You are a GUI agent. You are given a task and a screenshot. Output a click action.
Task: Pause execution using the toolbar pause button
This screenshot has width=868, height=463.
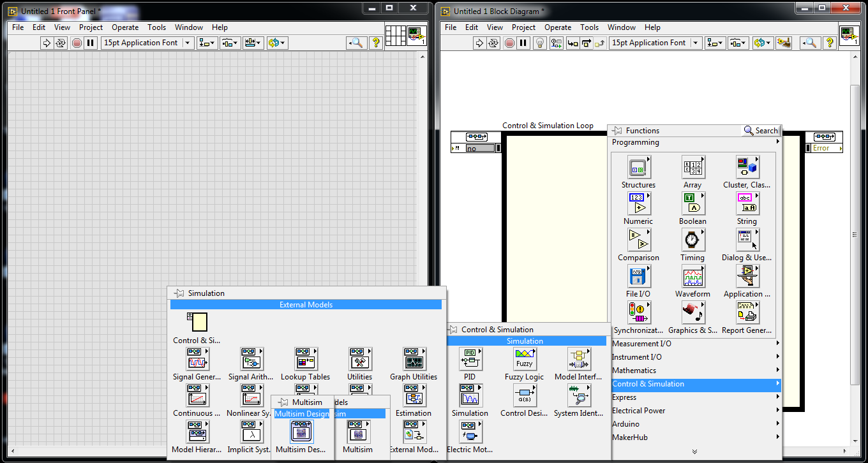(525, 43)
